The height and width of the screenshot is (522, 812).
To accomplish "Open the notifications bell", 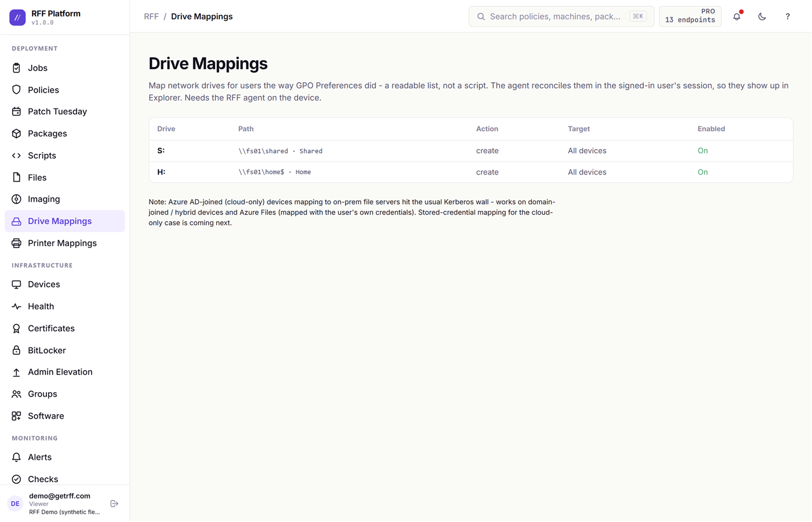I will [737, 17].
